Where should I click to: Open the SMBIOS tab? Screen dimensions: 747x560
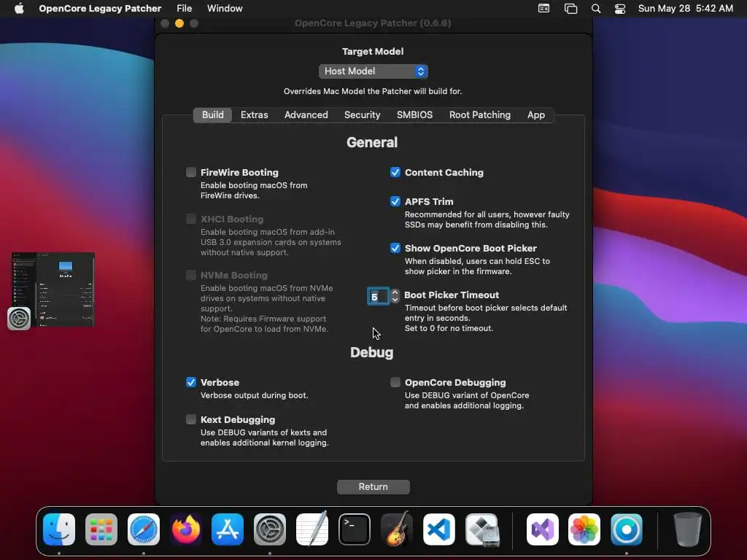tap(415, 114)
